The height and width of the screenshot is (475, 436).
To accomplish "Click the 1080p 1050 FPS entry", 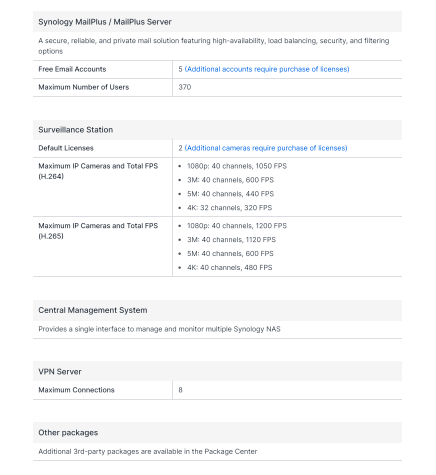I will 237,166.
